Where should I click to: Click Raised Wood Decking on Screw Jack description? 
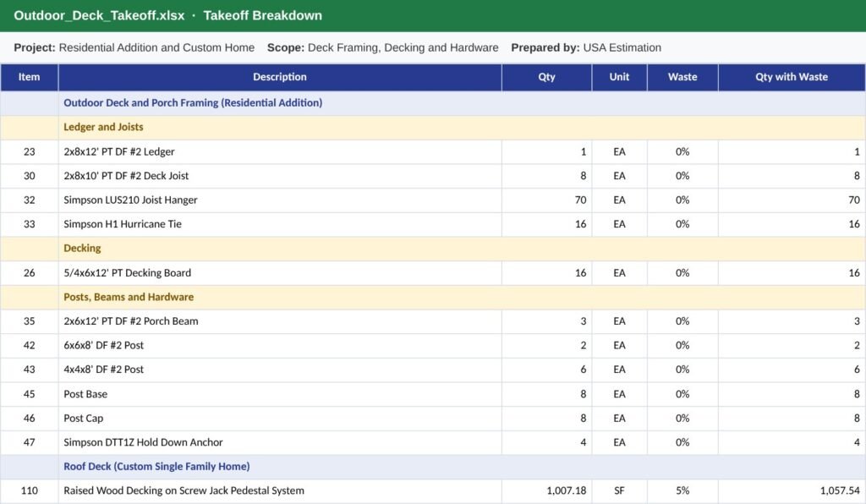click(280, 491)
